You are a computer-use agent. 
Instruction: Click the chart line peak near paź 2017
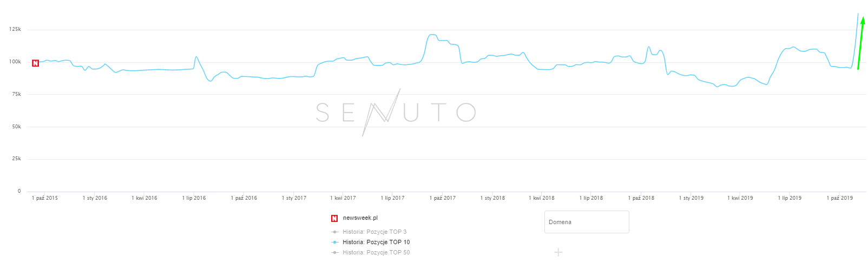pos(432,35)
